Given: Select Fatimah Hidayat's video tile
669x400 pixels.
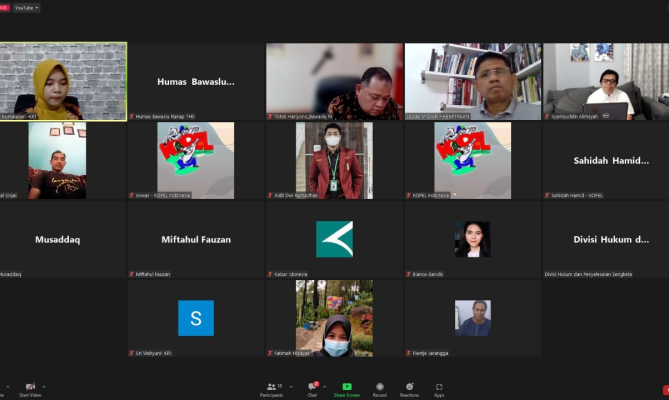Looking at the screenshot, I should [x=334, y=318].
